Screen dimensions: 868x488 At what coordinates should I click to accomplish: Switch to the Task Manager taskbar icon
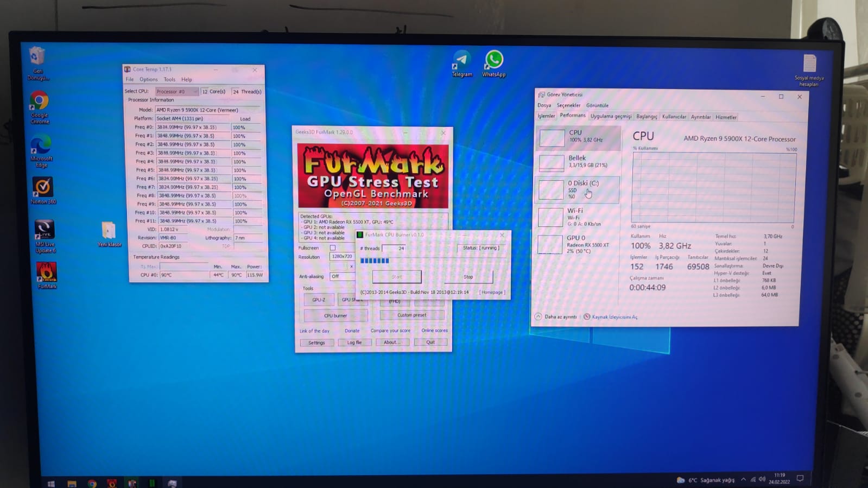coord(172,483)
